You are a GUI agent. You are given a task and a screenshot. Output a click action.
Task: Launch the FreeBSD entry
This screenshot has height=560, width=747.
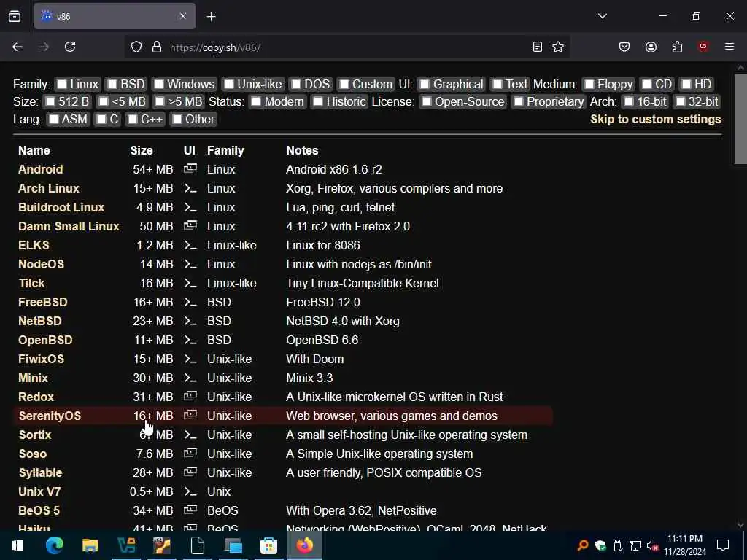(x=43, y=303)
